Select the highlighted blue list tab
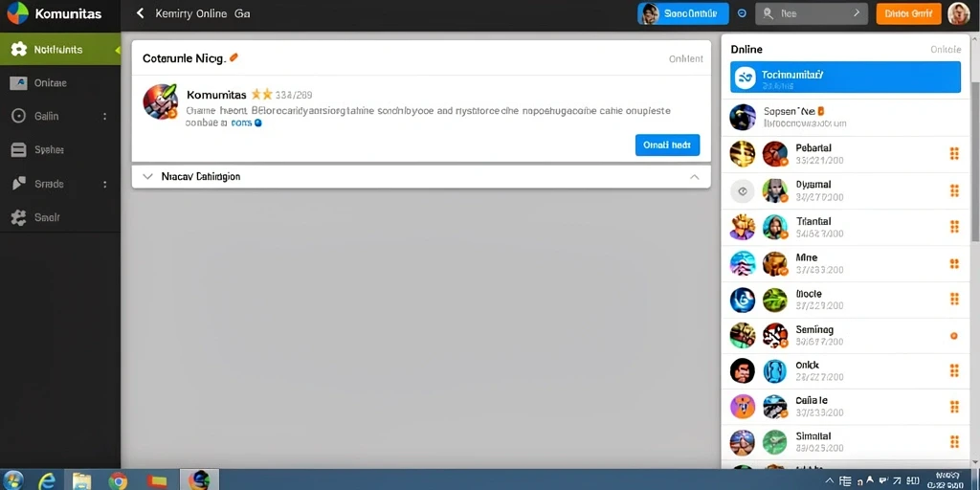The height and width of the screenshot is (490, 980). (845, 77)
